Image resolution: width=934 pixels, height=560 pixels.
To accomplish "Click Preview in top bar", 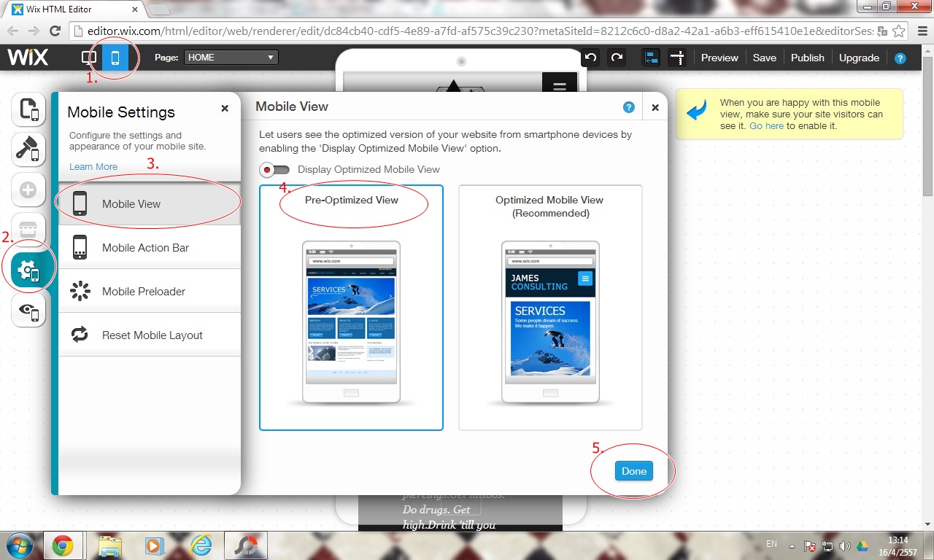I will click(x=719, y=58).
